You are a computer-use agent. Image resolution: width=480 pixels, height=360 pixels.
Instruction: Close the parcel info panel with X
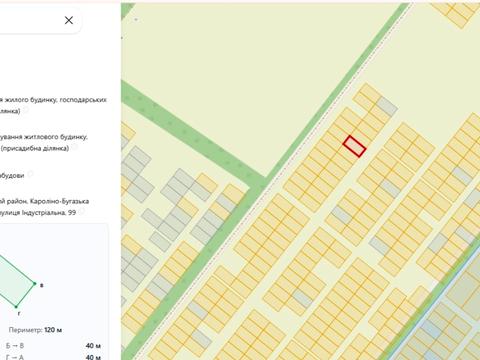click(69, 20)
